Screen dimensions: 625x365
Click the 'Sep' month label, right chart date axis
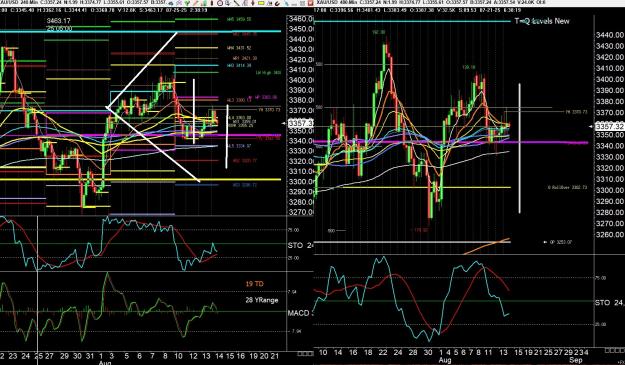coord(576,361)
